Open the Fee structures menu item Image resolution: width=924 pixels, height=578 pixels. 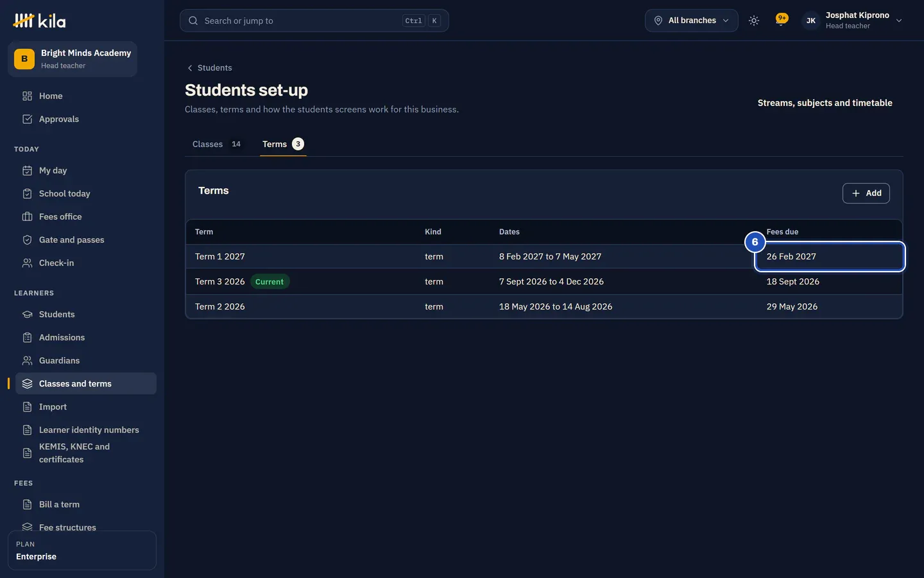click(86, 527)
